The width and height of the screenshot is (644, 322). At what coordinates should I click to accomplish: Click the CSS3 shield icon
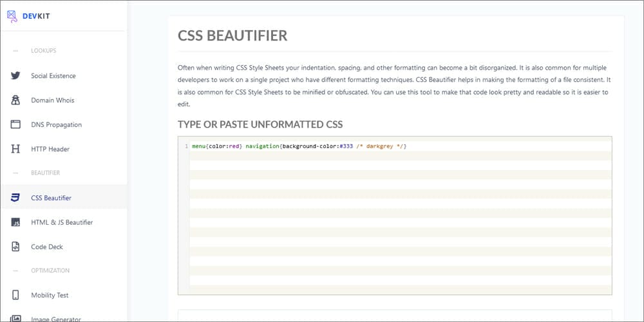pyautogui.click(x=15, y=198)
